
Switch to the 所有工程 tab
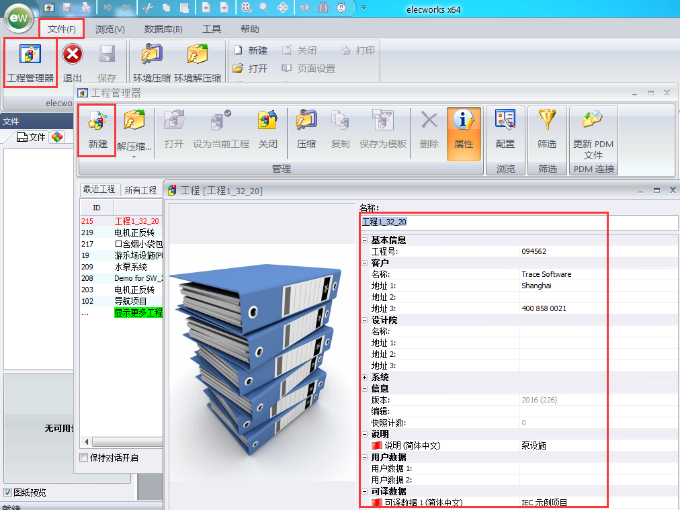[139, 189]
